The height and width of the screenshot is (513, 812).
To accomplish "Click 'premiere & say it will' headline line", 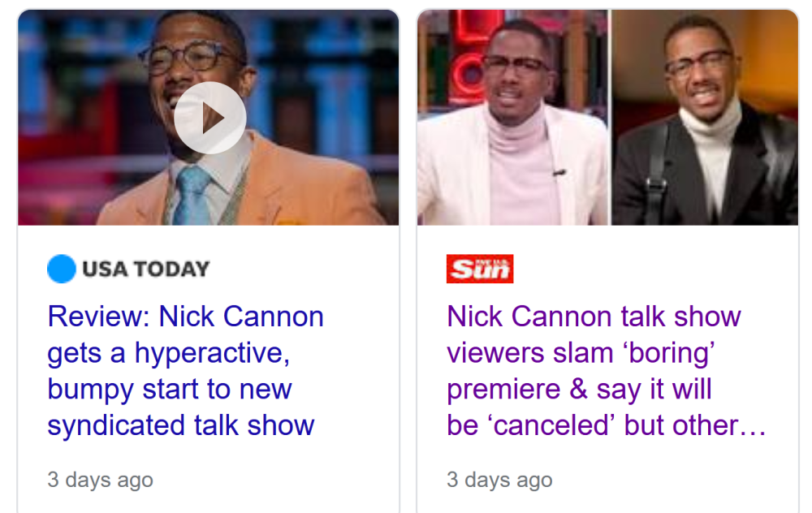I will click(x=579, y=390).
